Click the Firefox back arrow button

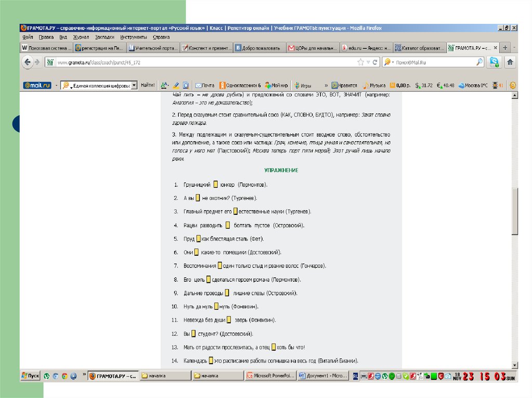(x=26, y=62)
